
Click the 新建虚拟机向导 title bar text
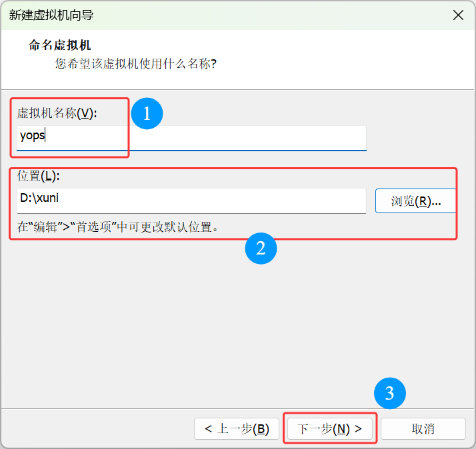click(51, 15)
